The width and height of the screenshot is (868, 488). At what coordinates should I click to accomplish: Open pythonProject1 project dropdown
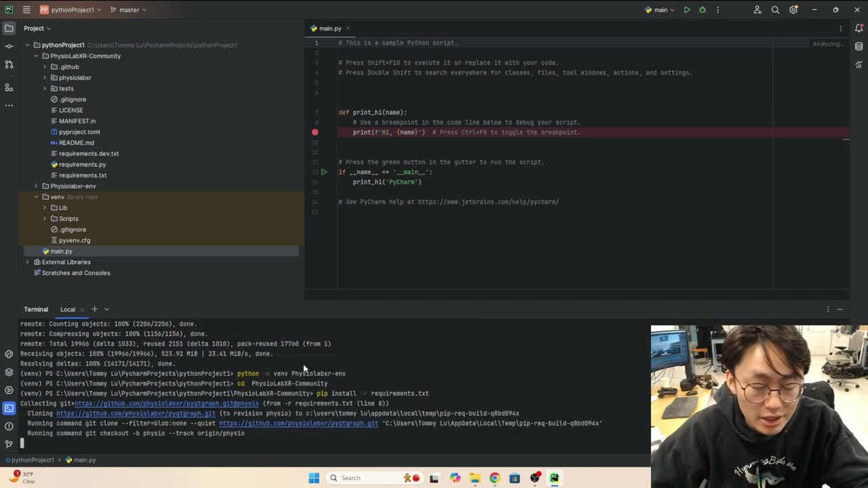(x=71, y=10)
